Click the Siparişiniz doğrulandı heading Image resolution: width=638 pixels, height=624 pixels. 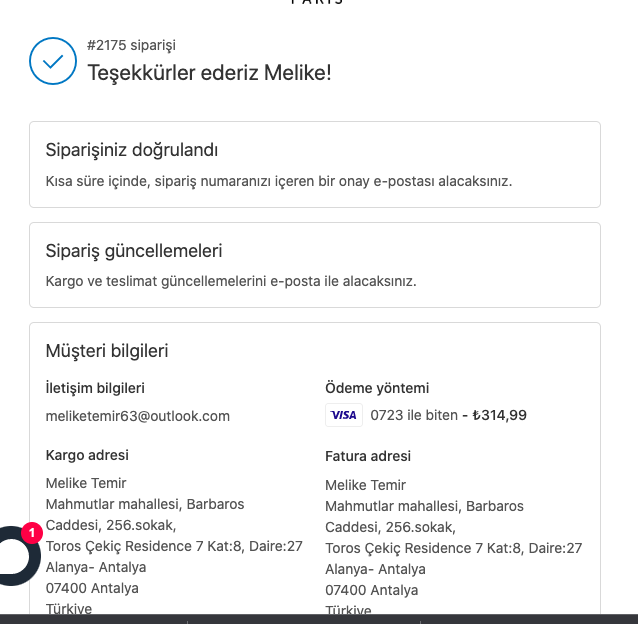[x=132, y=150]
